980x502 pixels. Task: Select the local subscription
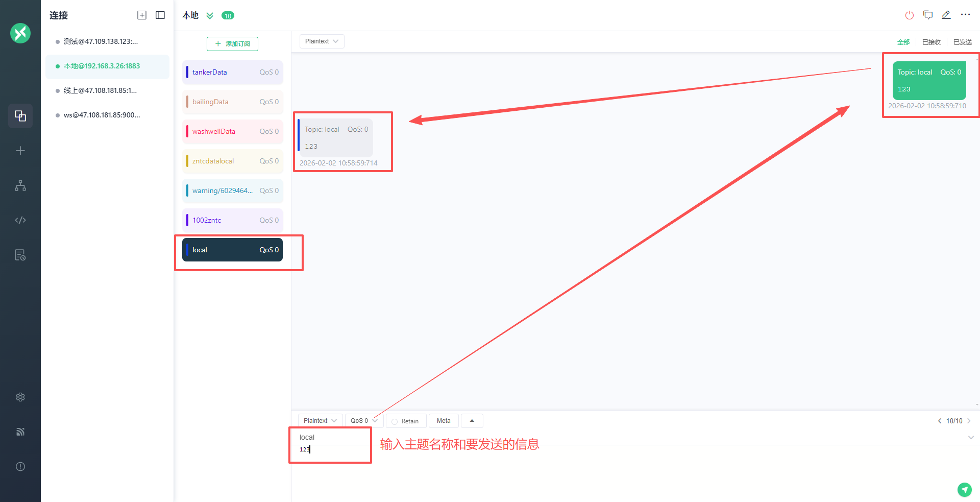tap(232, 250)
